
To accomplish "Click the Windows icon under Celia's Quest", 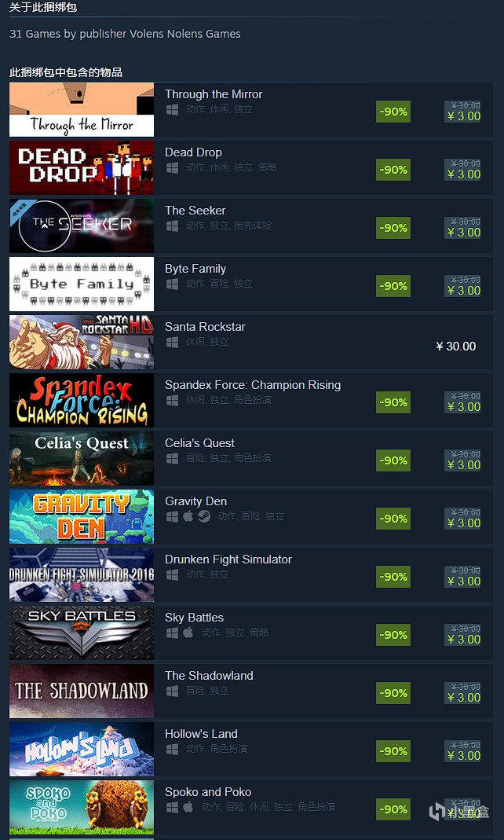I will [172, 458].
